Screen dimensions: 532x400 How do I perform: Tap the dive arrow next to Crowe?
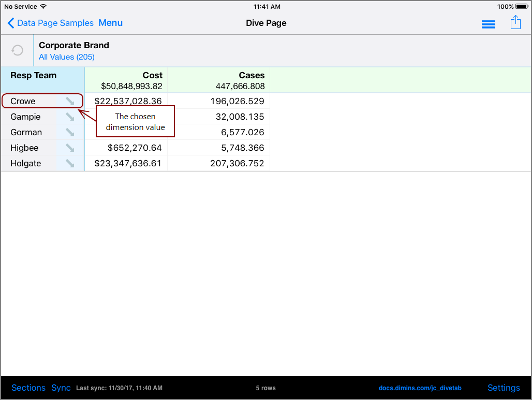point(70,101)
